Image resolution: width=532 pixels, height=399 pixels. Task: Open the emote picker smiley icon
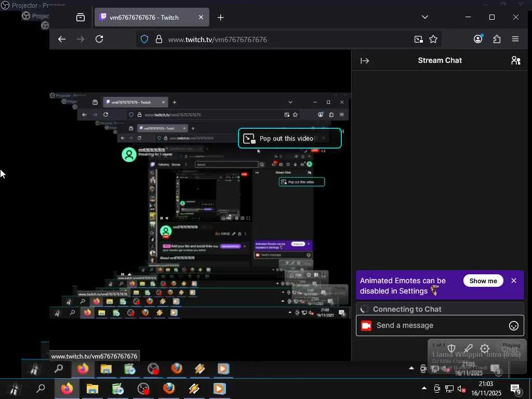514,326
